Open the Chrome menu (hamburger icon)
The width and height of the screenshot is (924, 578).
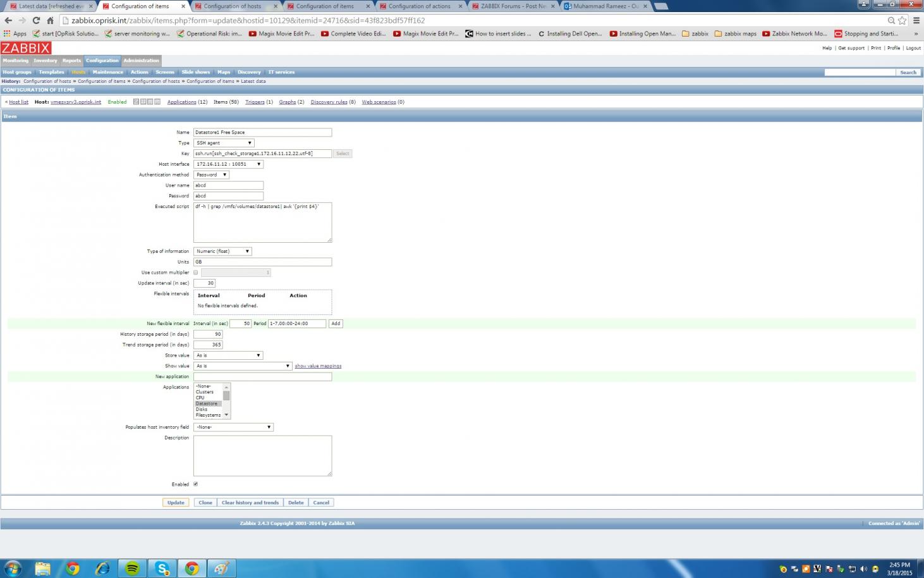[x=916, y=20]
